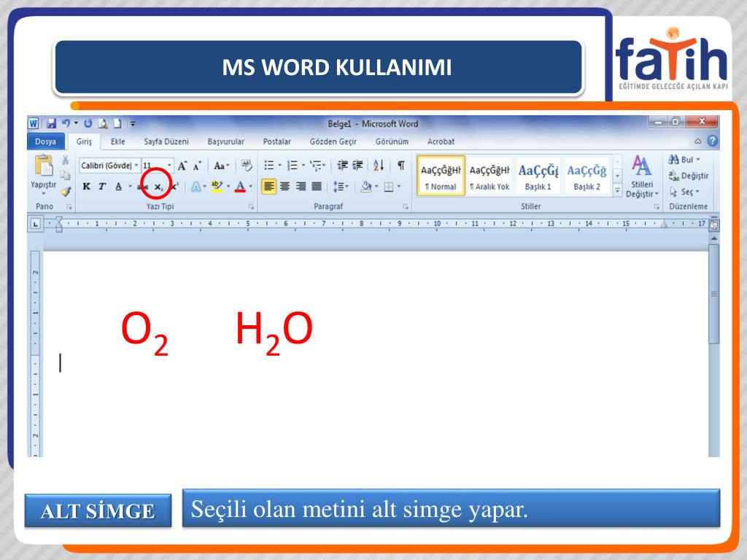Screen dimensions: 747x560
Task: Switch to Giriş tab
Action: pyautogui.click(x=84, y=141)
